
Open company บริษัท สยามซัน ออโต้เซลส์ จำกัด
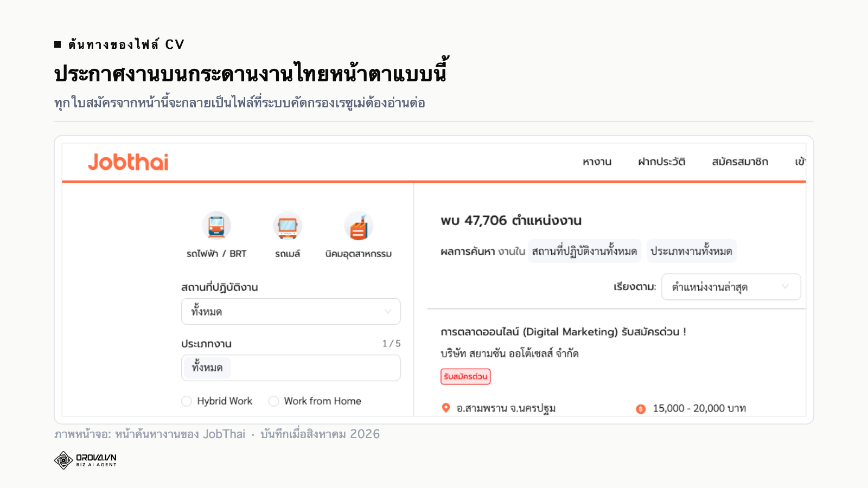(509, 354)
